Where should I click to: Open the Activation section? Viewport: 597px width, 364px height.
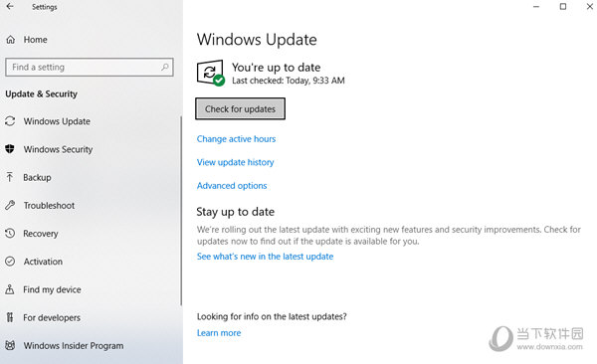[43, 262]
